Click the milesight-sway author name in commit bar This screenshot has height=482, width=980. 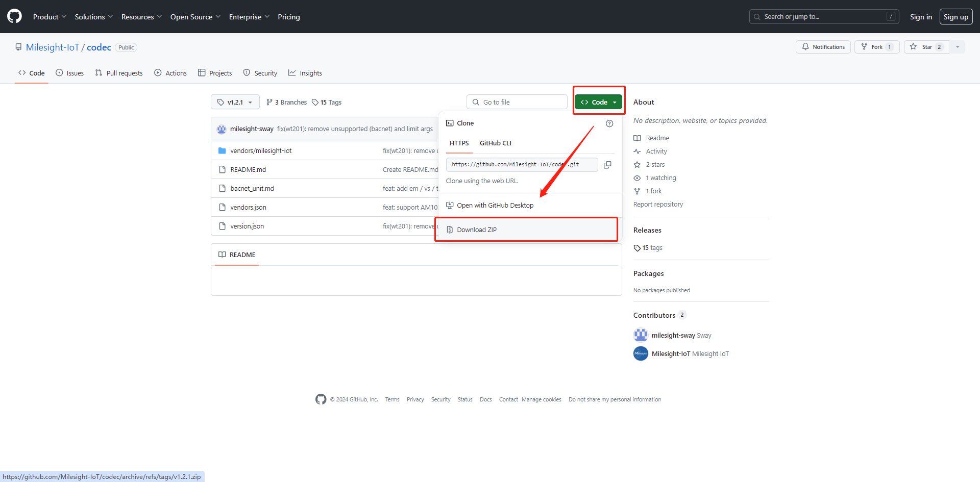point(252,129)
